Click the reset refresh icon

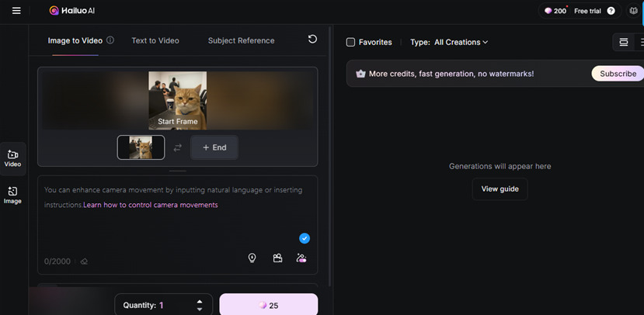coord(312,40)
